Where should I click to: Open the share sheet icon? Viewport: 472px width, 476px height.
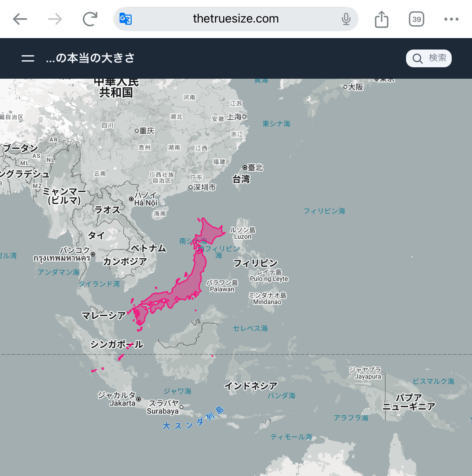(382, 19)
